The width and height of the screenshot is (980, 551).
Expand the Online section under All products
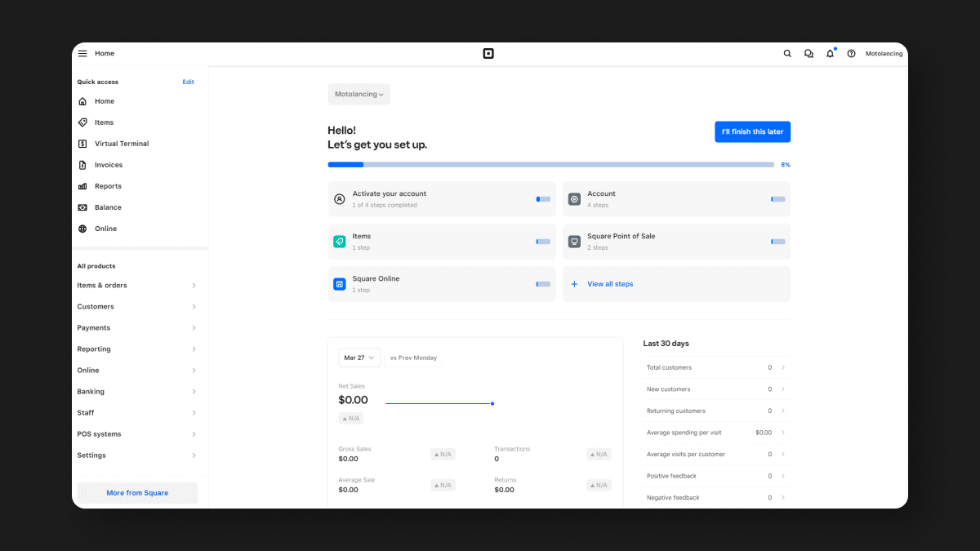click(137, 371)
